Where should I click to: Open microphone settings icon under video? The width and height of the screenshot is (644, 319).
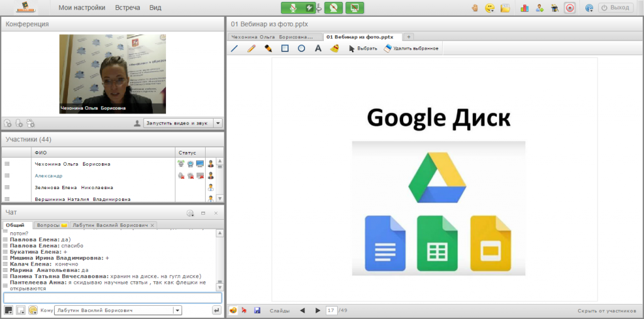click(x=19, y=122)
